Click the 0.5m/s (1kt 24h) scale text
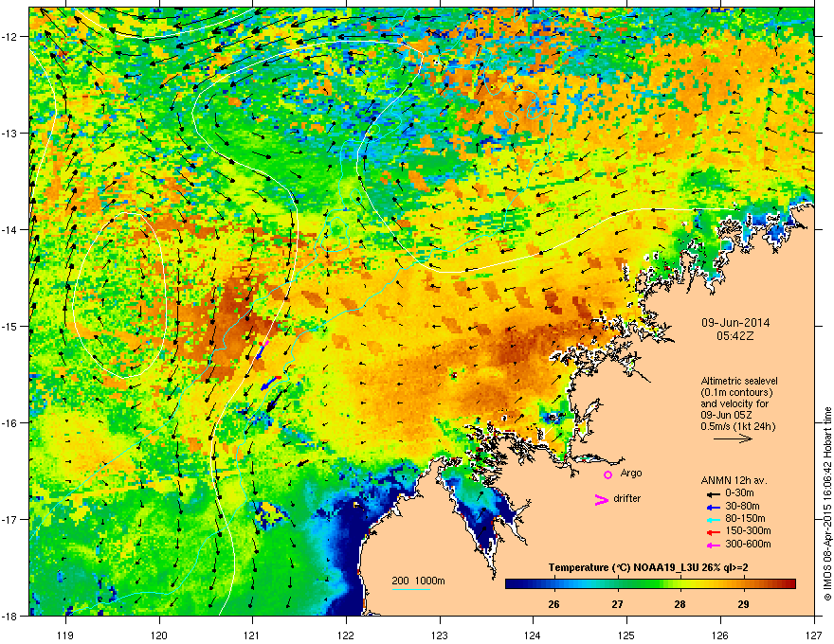This screenshot has width=834, height=644. (x=738, y=426)
